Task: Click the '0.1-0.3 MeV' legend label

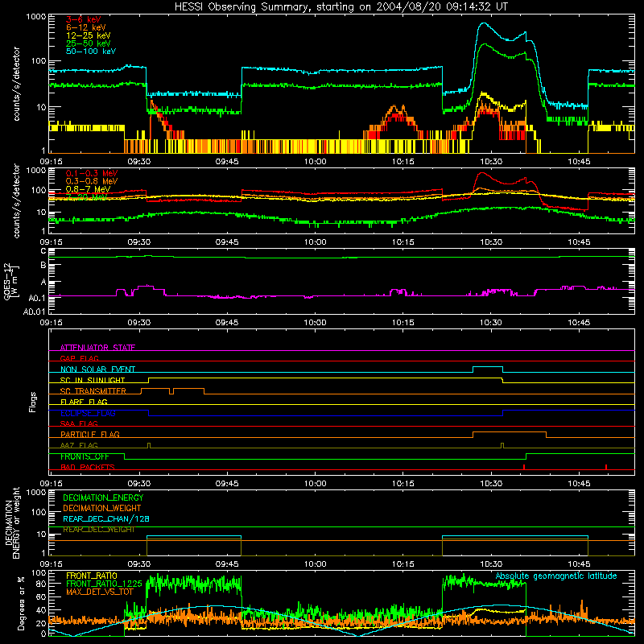Action: pyautogui.click(x=92, y=173)
